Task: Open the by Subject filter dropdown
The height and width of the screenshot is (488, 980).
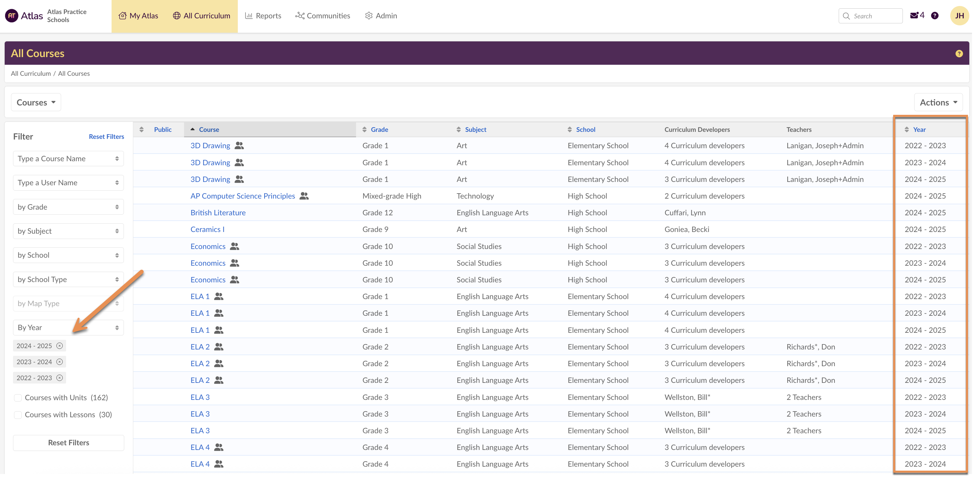Action: click(x=68, y=231)
